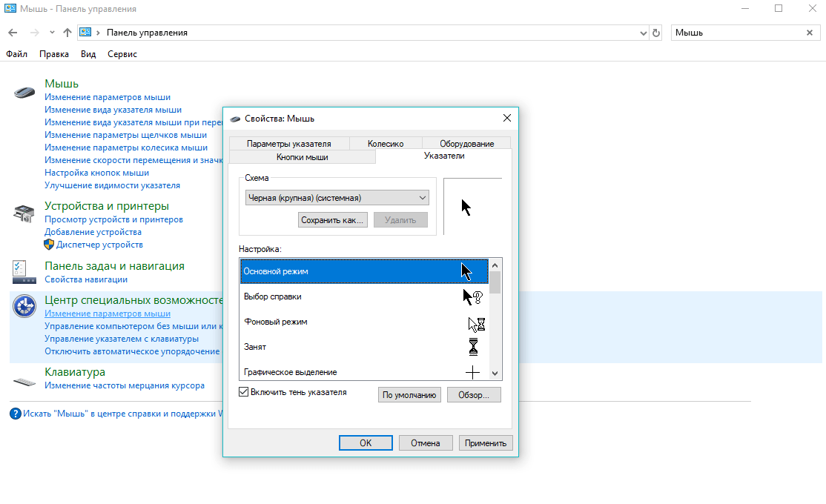Click the Мышь search input field
Viewport: 826px width, 504px height.
(738, 33)
